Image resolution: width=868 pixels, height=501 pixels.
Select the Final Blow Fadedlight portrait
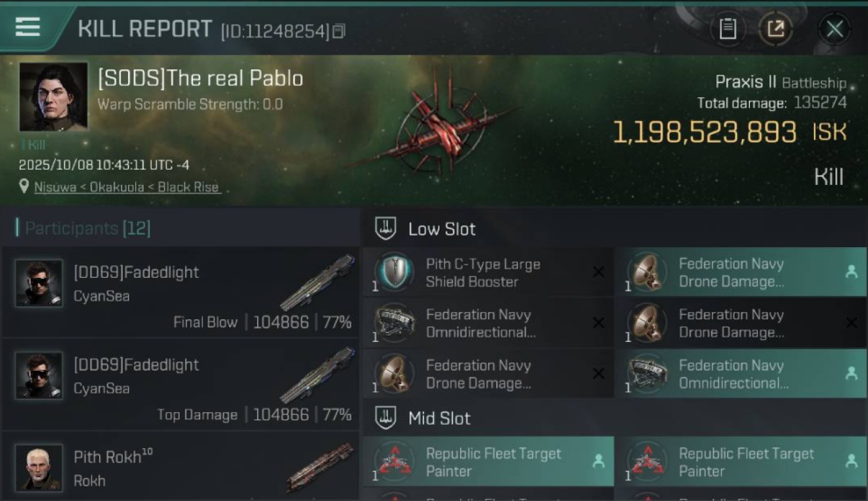point(39,283)
